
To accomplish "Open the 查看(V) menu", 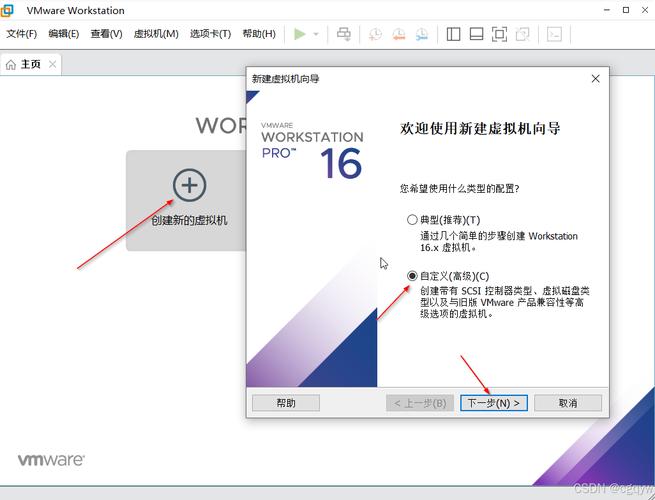I will (x=107, y=34).
